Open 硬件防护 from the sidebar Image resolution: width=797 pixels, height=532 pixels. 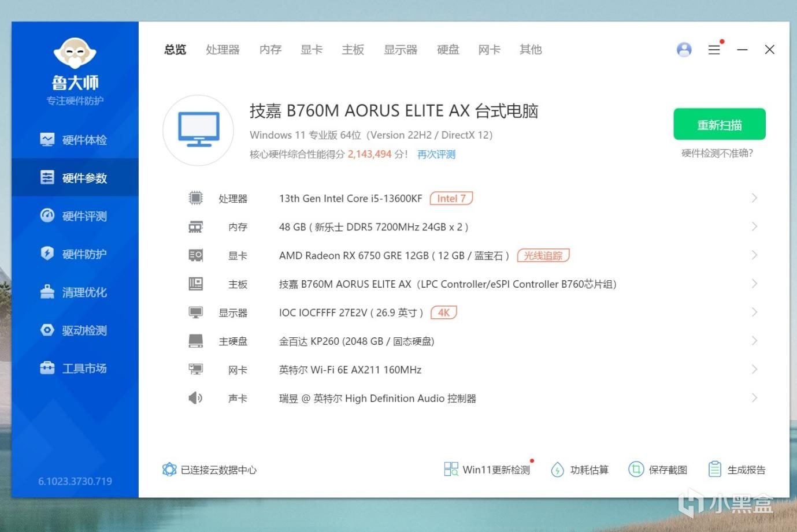pyautogui.click(x=75, y=254)
